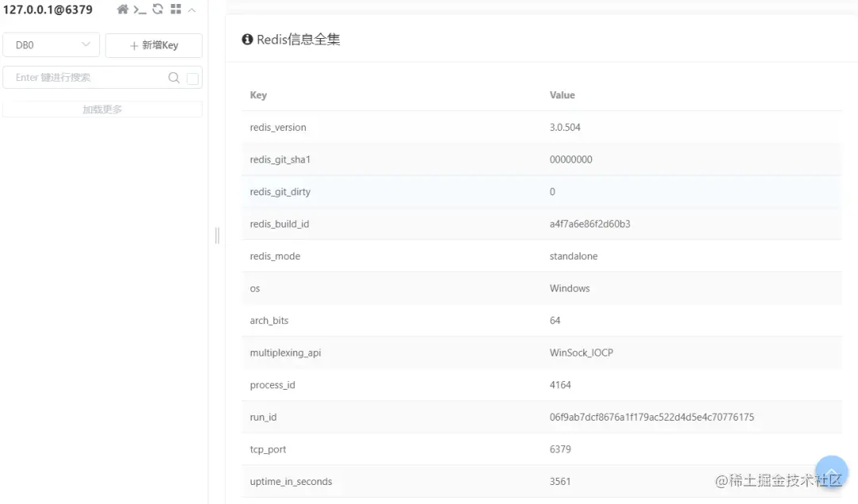Select the run_id key cell
The width and height of the screenshot is (858, 504).
tap(263, 417)
